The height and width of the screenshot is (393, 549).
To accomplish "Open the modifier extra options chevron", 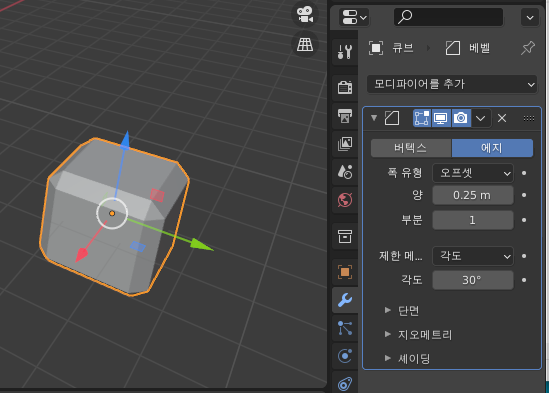I will coord(481,118).
